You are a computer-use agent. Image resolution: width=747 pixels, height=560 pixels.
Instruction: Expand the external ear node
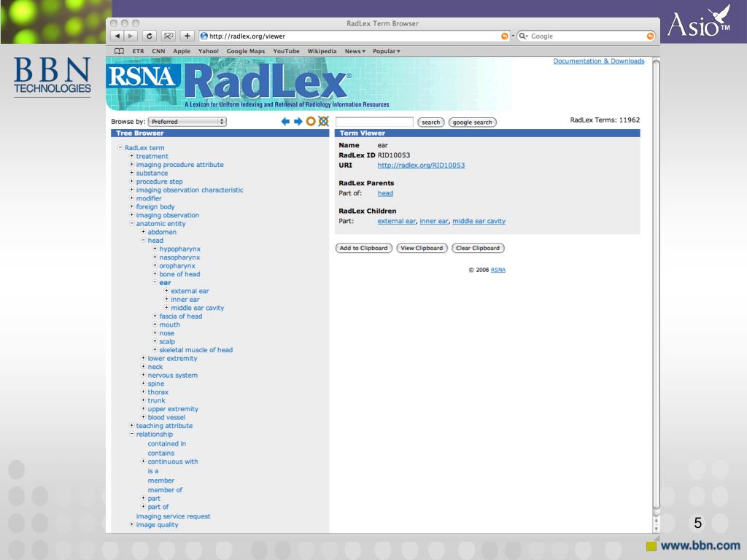[x=167, y=290]
